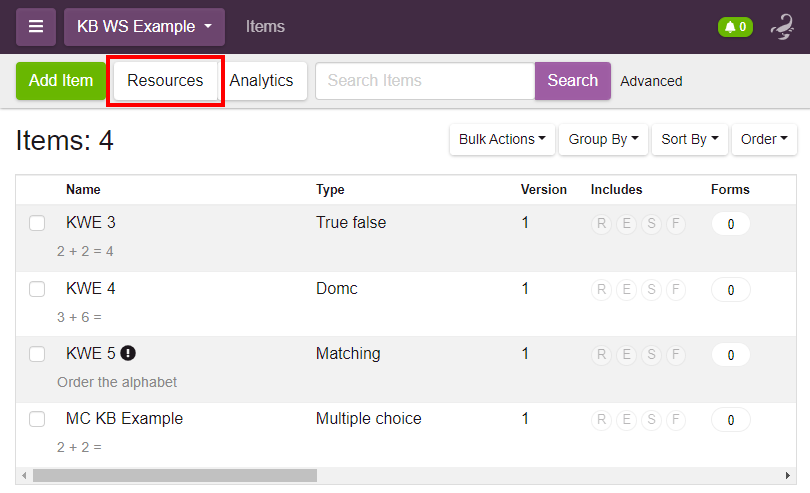Switch to the Analytics tab
810x493 pixels.
pos(261,81)
